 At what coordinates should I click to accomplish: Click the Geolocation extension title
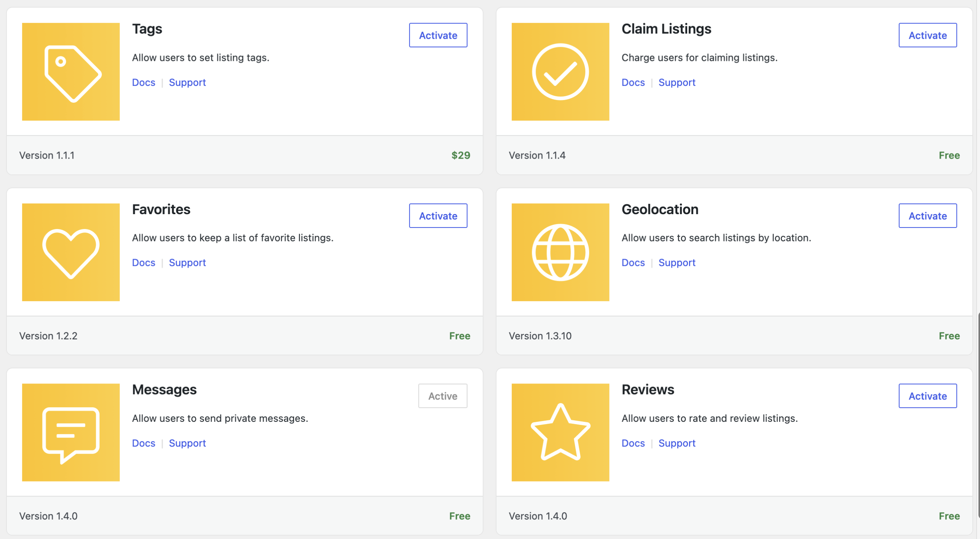coord(660,210)
